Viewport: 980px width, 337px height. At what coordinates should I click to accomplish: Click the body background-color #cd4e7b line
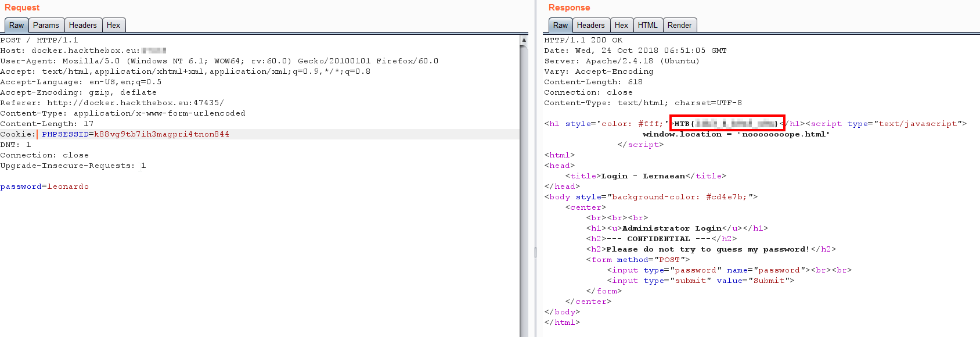pyautogui.click(x=651, y=197)
